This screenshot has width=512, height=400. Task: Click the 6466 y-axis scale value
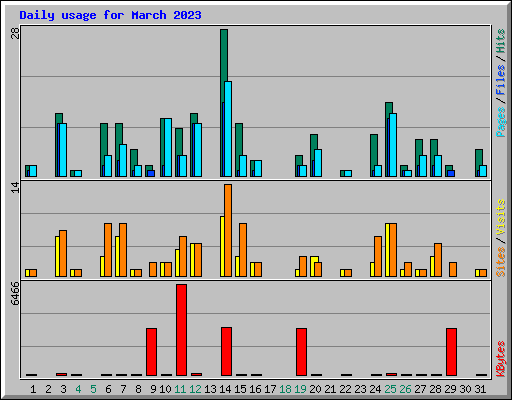point(15,293)
